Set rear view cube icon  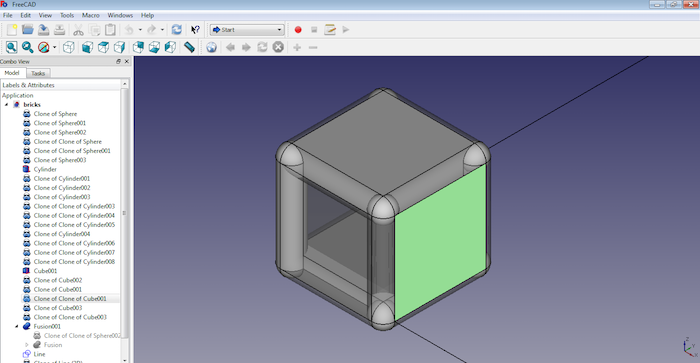tap(138, 47)
